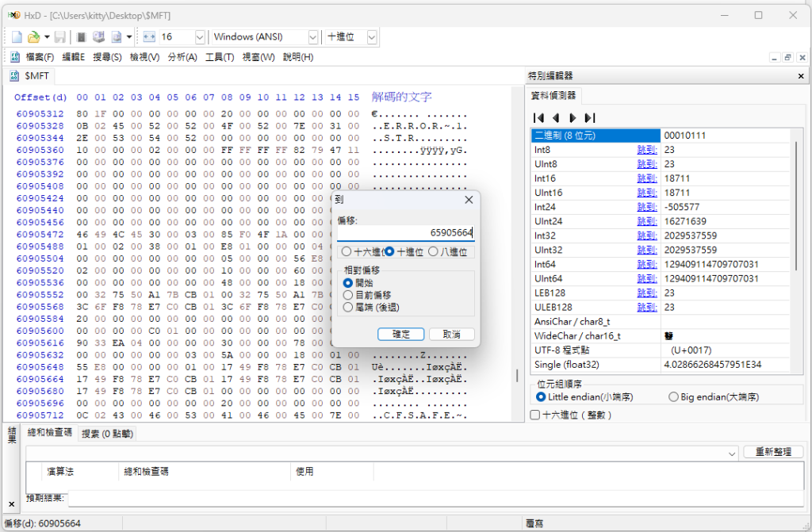
Task: Click the open disk image icon
Action: (x=116, y=36)
